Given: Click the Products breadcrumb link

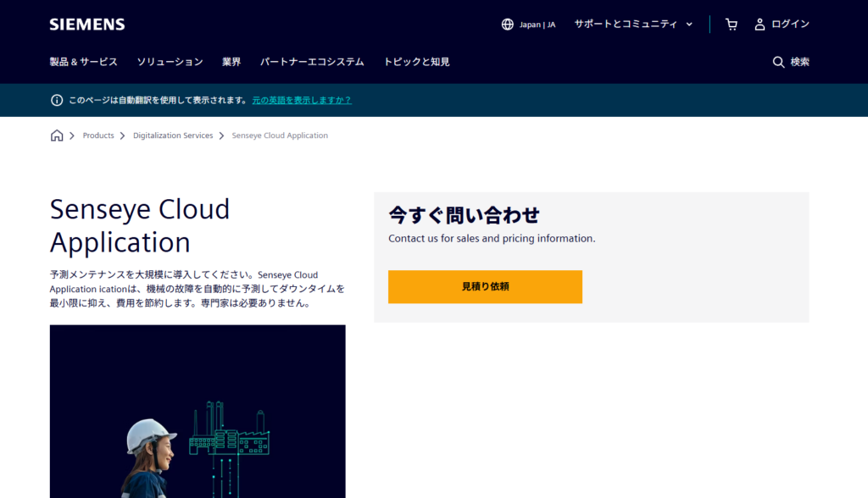Looking at the screenshot, I should (98, 136).
